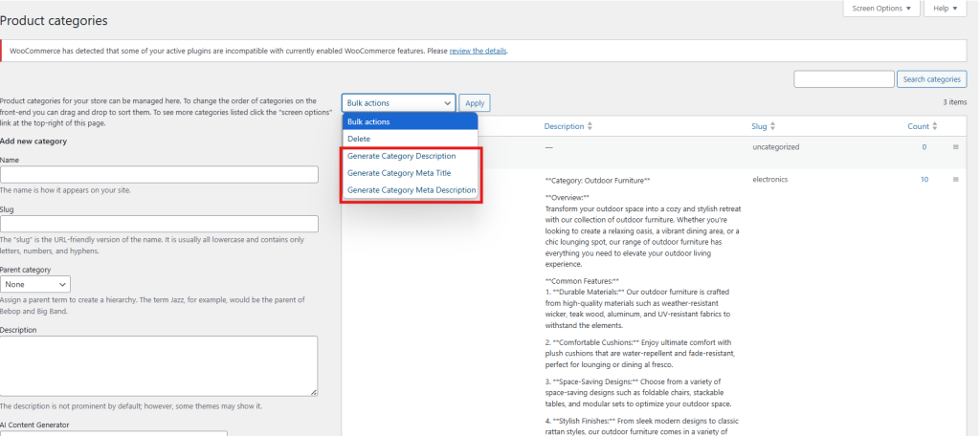Click the 'electronics' slug text
Screen dimensions: 980x436
coord(769,179)
